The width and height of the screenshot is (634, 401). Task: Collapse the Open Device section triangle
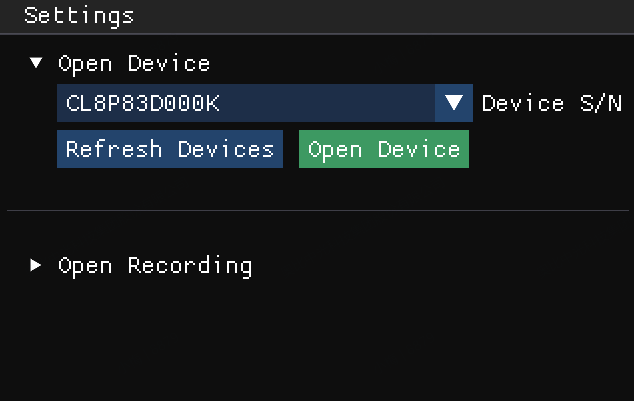pos(37,63)
